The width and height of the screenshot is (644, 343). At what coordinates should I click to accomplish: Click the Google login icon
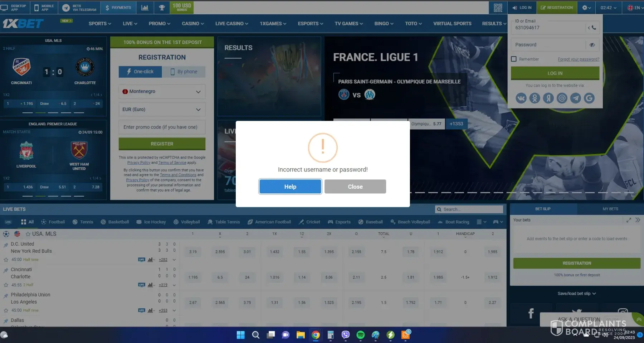[x=589, y=98]
